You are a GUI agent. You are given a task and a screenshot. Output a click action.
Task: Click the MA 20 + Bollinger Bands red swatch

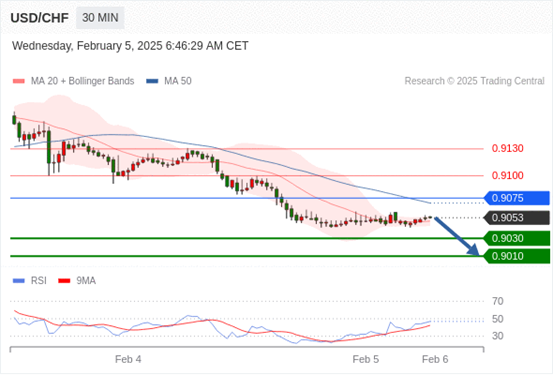coord(19,81)
